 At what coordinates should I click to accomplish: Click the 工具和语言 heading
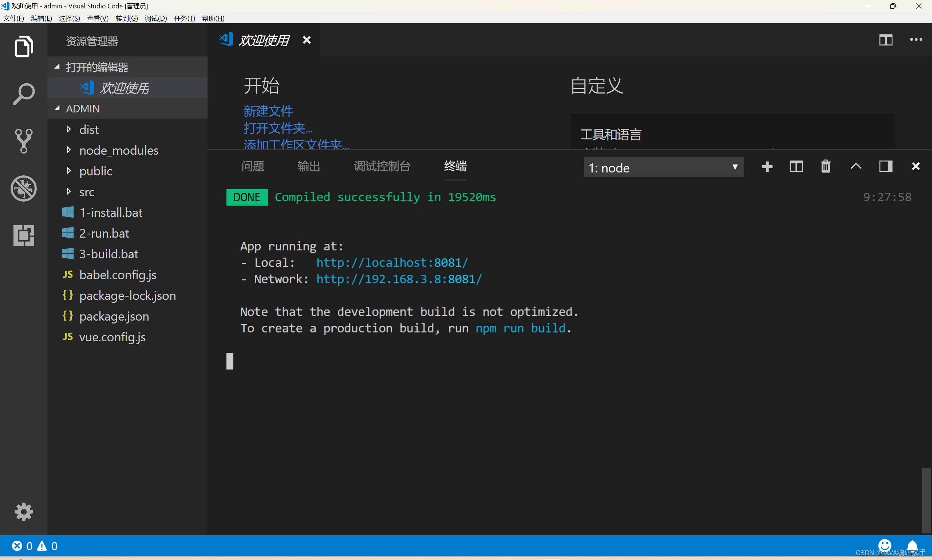pyautogui.click(x=611, y=134)
